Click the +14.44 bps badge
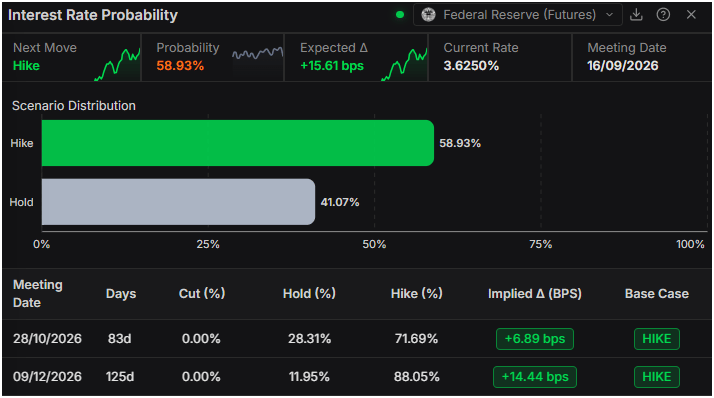714x398 pixels. click(535, 377)
